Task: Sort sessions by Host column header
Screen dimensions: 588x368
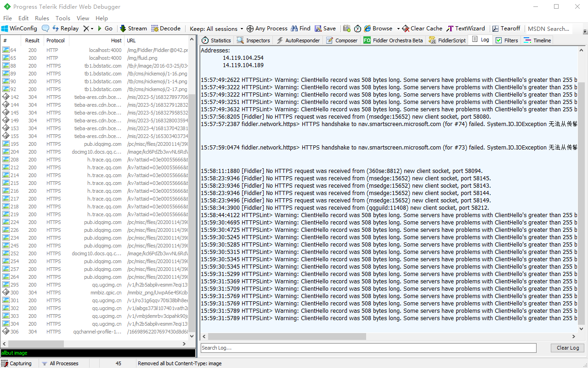Action: point(96,40)
